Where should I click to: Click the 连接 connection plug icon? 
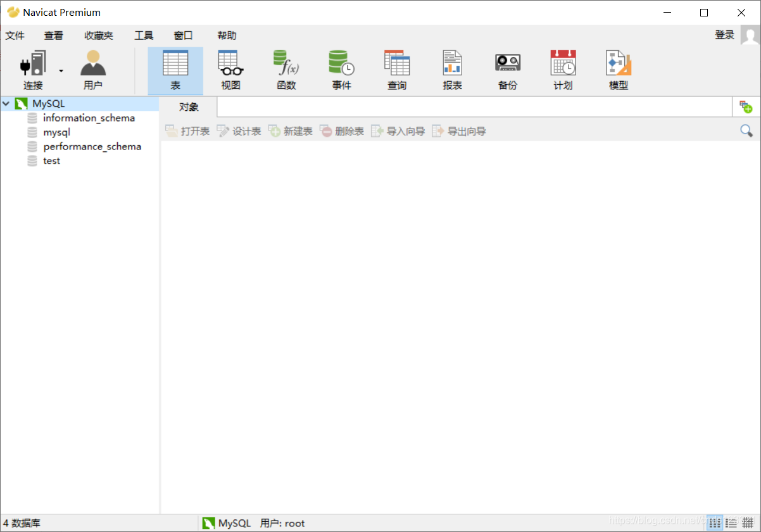33,64
